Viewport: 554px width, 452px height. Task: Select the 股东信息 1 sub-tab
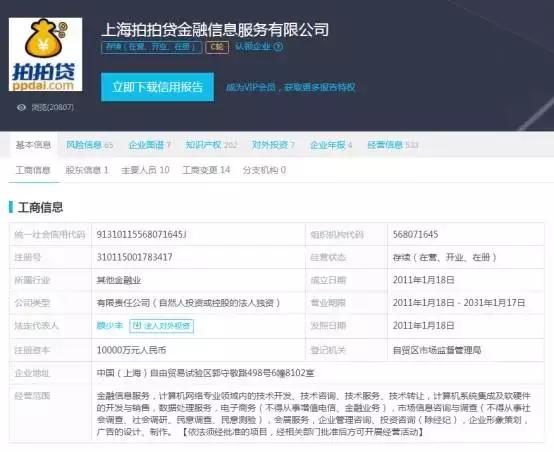coord(87,170)
